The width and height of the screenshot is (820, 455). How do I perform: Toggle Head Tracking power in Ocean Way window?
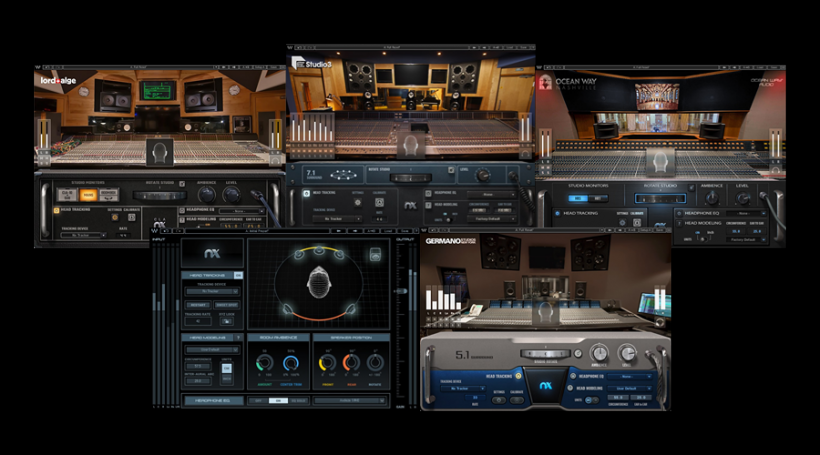click(557, 213)
